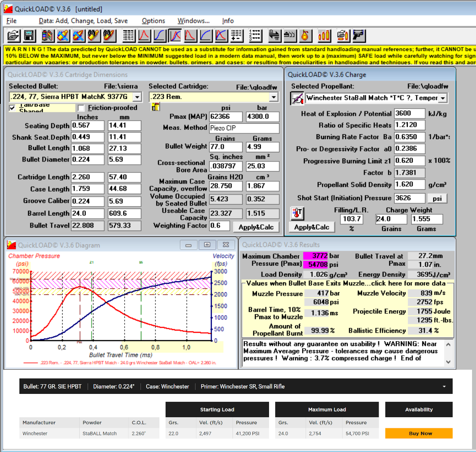Click the first crossed-cartridge toolbar icon, beside the books
476x452 pixels.
coord(63,36)
